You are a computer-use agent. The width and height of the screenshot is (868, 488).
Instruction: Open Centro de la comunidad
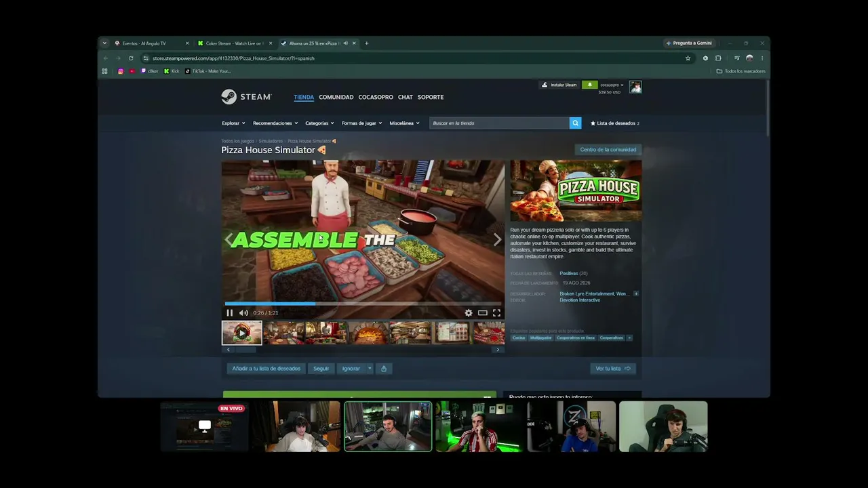[x=608, y=150]
